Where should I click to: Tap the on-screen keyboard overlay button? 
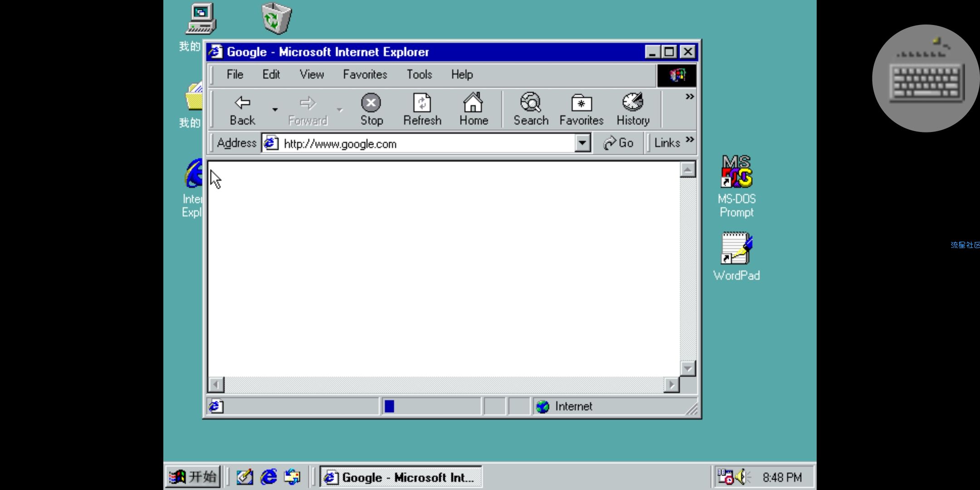[x=926, y=78]
